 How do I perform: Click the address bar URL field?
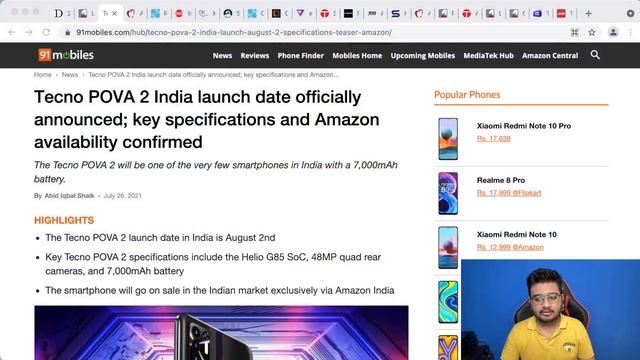pyautogui.click(x=234, y=32)
